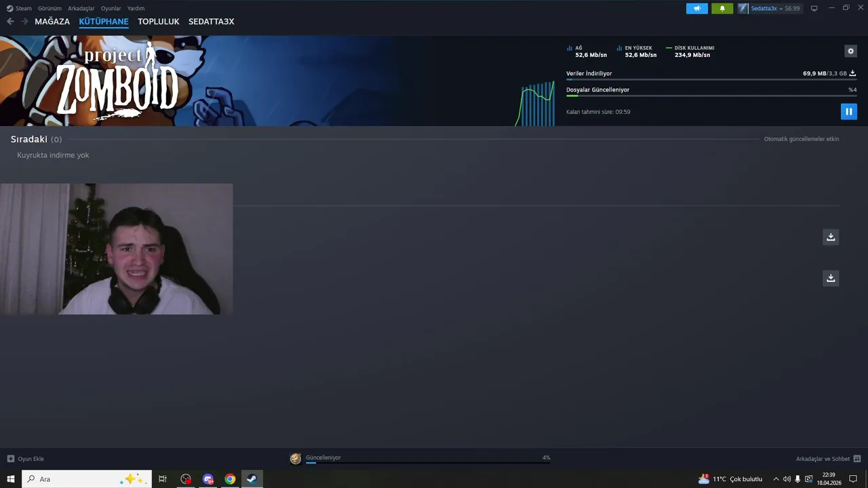This screenshot has height=488, width=868.
Task: Open Google Chrome from the taskbar
Action: click(x=230, y=479)
